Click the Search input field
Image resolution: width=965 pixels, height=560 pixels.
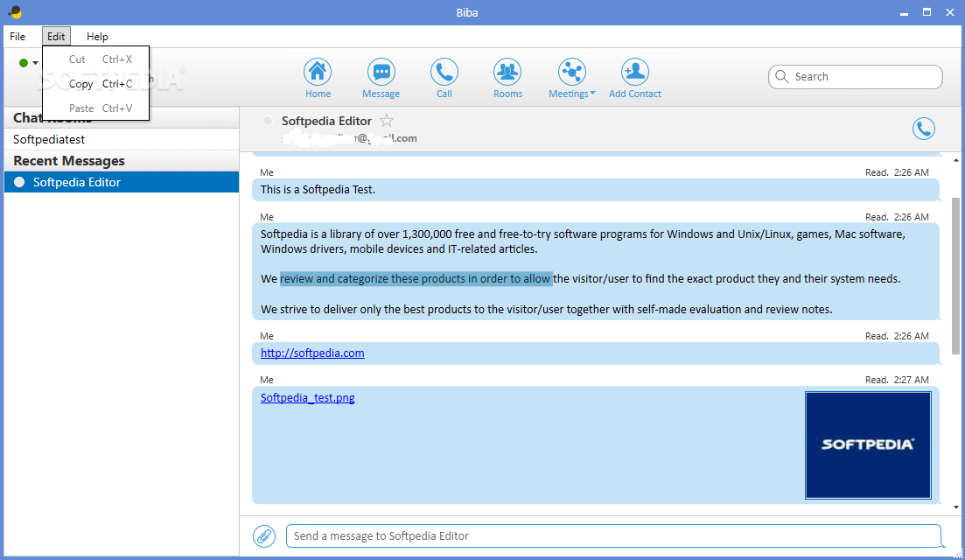coord(856,77)
